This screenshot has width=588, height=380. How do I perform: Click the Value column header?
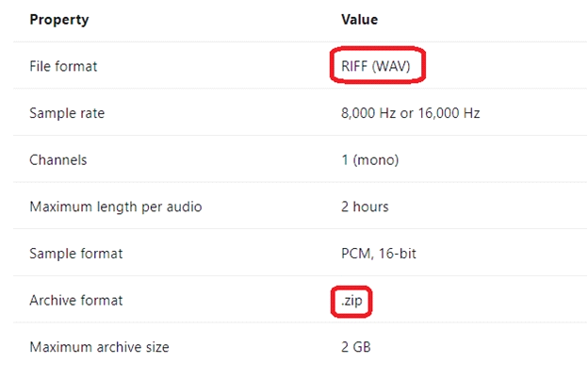tap(359, 20)
